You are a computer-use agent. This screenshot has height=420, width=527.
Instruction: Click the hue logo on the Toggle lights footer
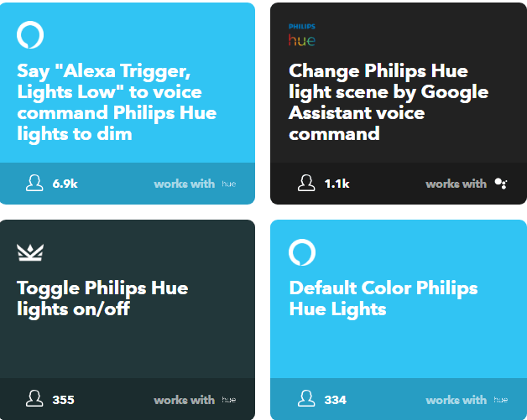229,400
